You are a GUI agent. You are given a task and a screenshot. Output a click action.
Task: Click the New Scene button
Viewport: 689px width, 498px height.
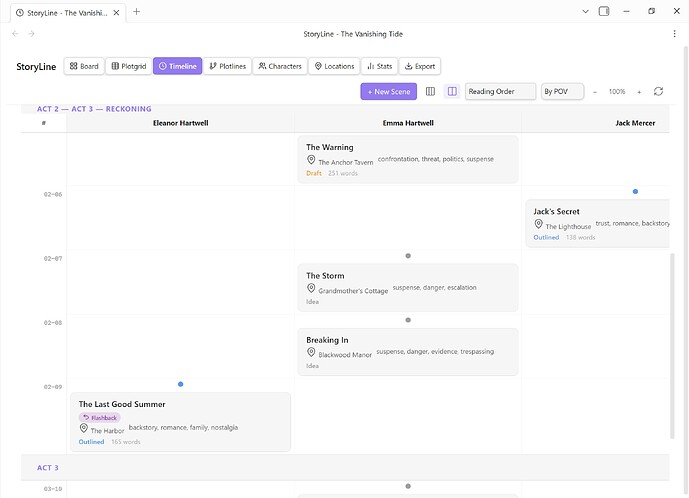point(389,91)
